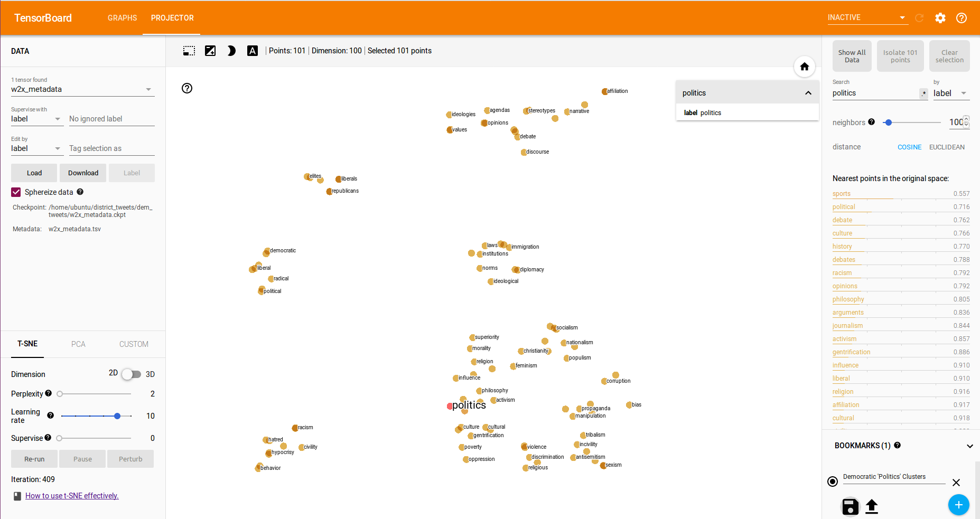The height and width of the screenshot is (519, 980).
Task: Click the home reset-camera icon
Action: pyautogui.click(x=804, y=67)
